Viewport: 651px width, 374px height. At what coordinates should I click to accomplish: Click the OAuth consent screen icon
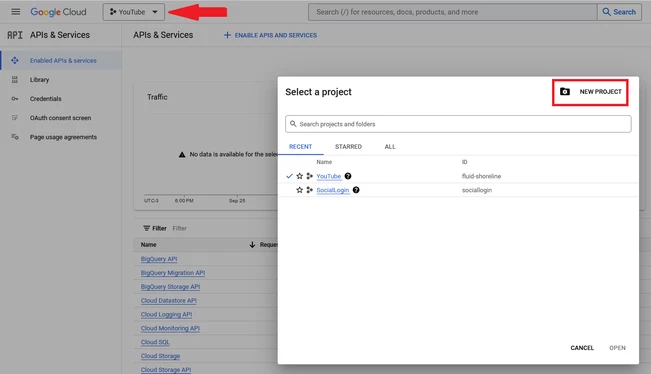pyautogui.click(x=15, y=118)
